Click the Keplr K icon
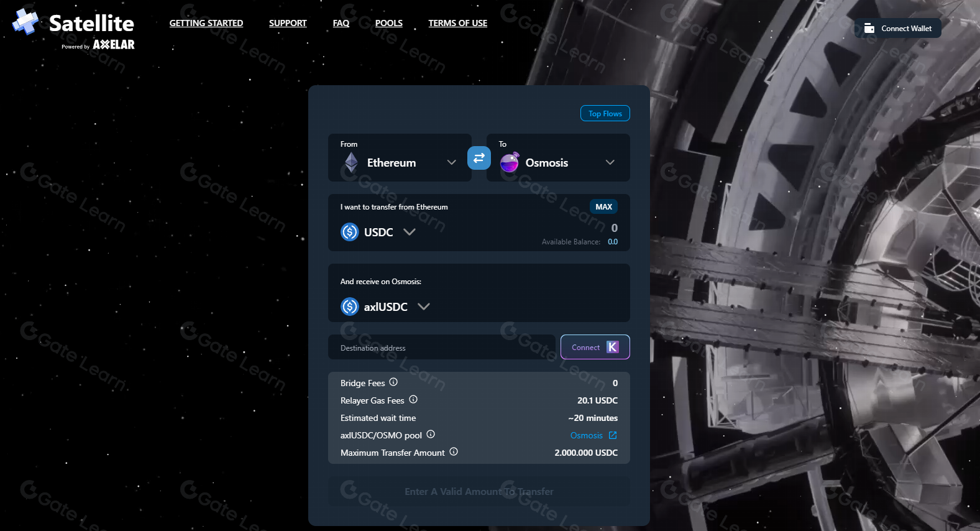 coord(613,347)
